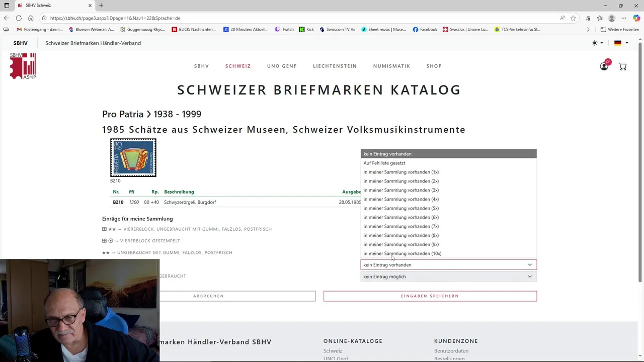644x362 pixels.
Task: Collapse the open 'kein Eintrag vorhanden' combo box
Action: [x=449, y=265]
